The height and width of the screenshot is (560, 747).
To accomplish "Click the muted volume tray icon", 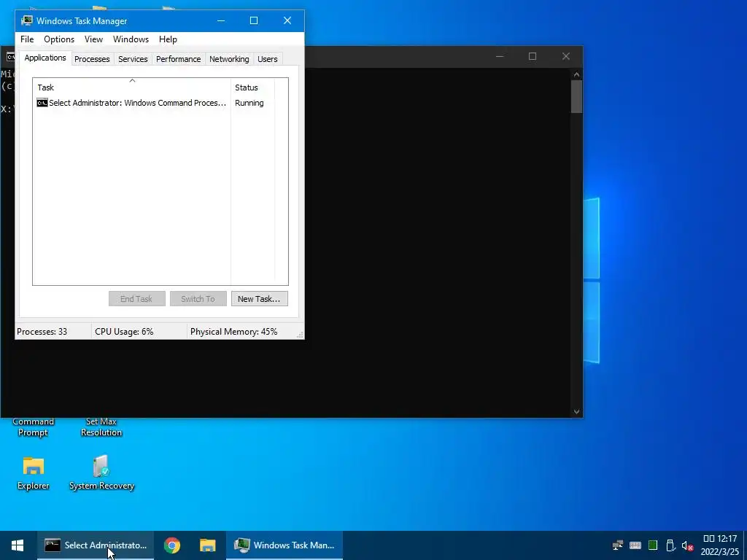I will pyautogui.click(x=687, y=545).
